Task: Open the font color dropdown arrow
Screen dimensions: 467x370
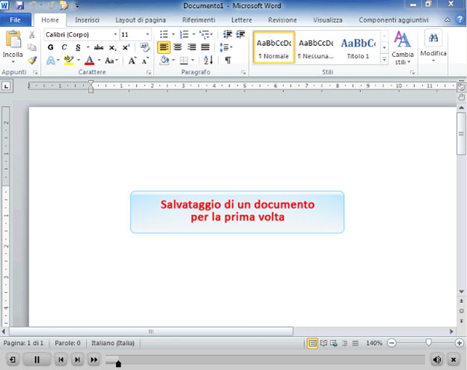Action: tap(99, 60)
